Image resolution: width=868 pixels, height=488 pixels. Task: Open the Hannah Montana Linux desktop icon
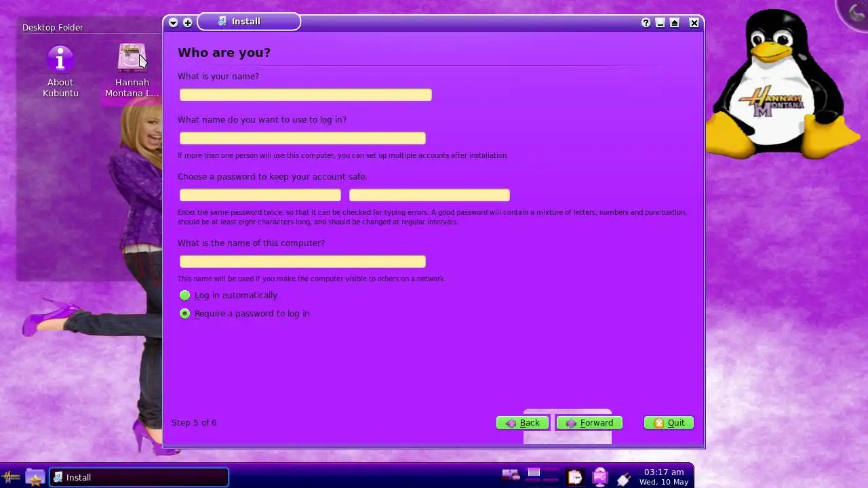click(132, 72)
